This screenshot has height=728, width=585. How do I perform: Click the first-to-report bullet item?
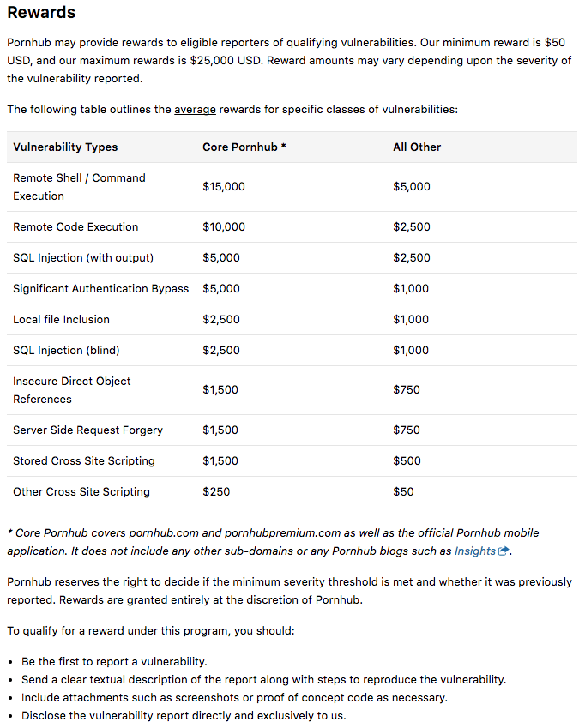point(114,662)
